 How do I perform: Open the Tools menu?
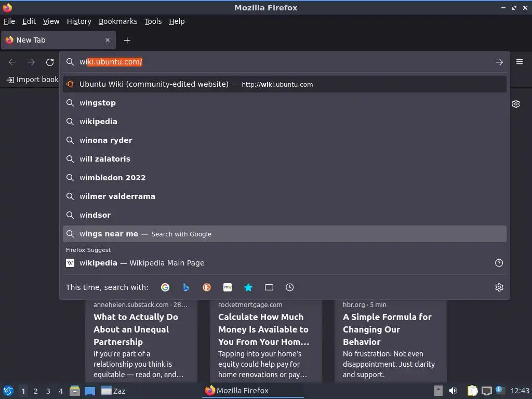coord(153,21)
